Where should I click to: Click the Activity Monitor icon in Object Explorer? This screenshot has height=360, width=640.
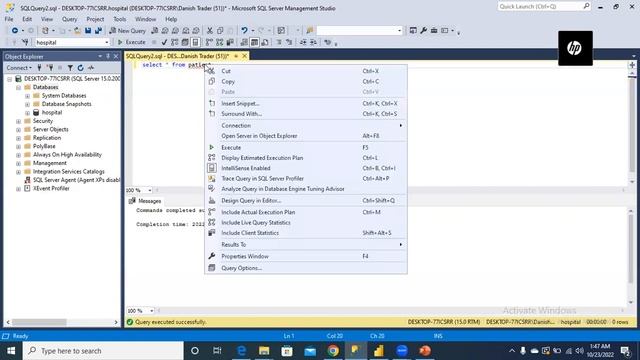[91, 68]
